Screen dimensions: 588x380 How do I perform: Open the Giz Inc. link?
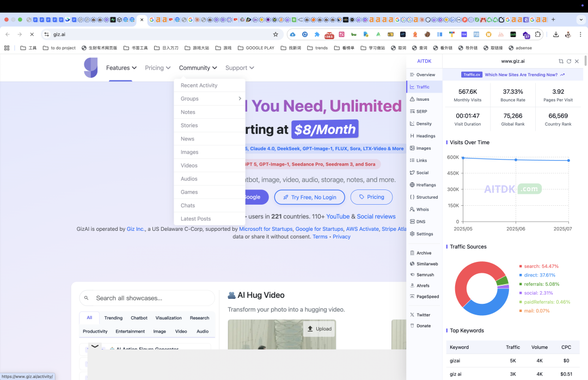tap(136, 229)
